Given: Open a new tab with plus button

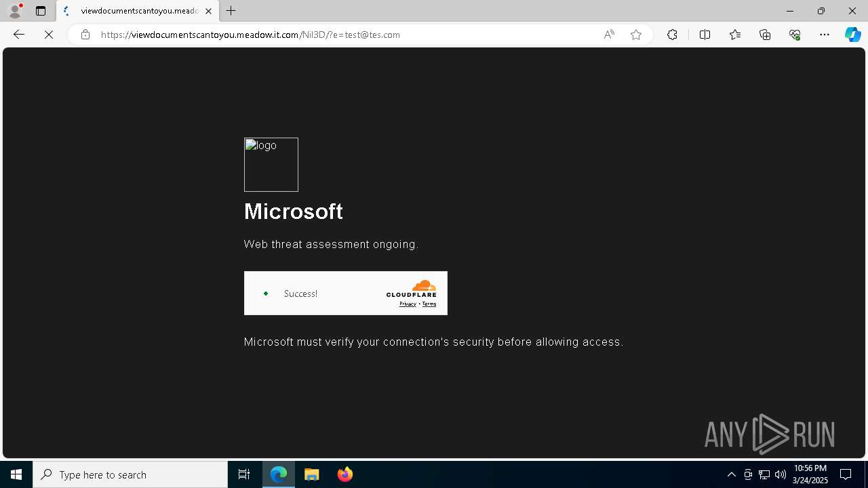Looking at the screenshot, I should (x=231, y=11).
